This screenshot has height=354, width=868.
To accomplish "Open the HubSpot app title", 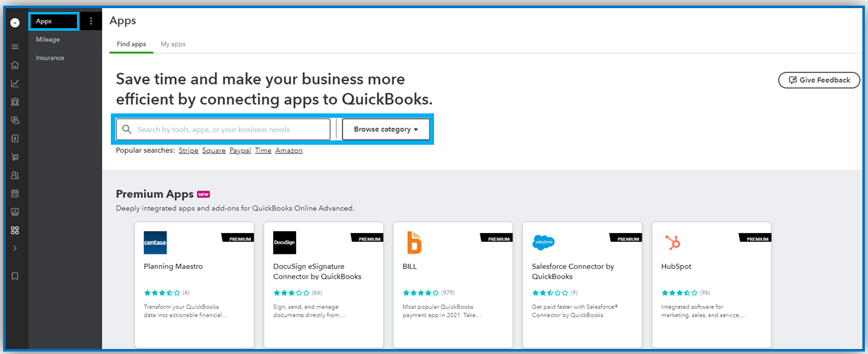I will [676, 266].
